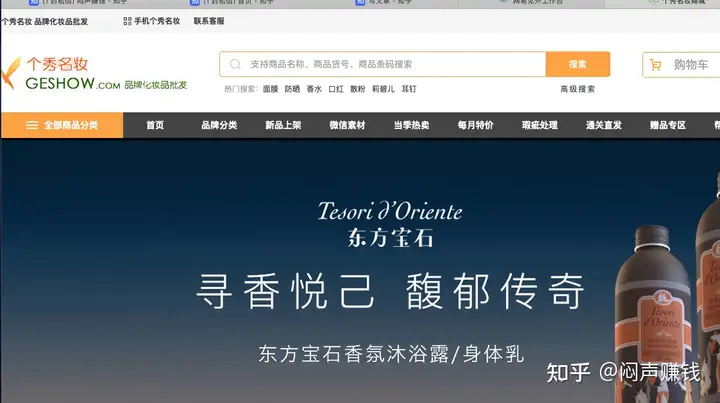Open 通关直发 navigation item

(x=604, y=125)
